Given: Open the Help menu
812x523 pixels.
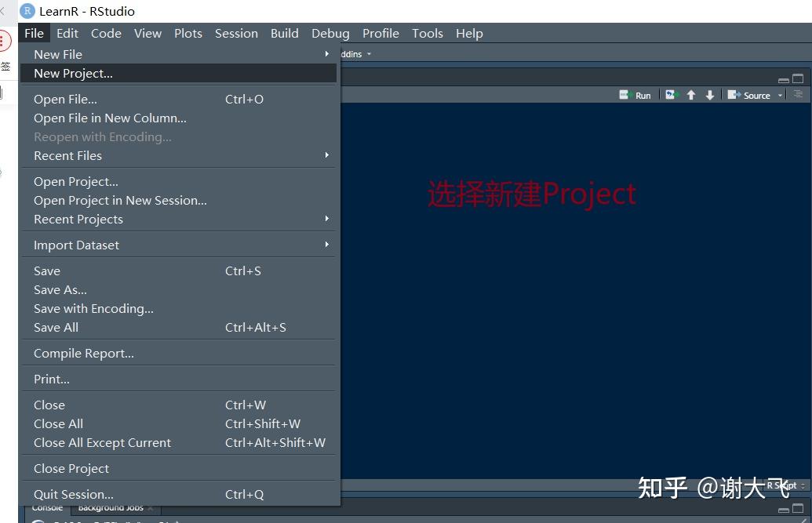Looking at the screenshot, I should coord(469,33).
